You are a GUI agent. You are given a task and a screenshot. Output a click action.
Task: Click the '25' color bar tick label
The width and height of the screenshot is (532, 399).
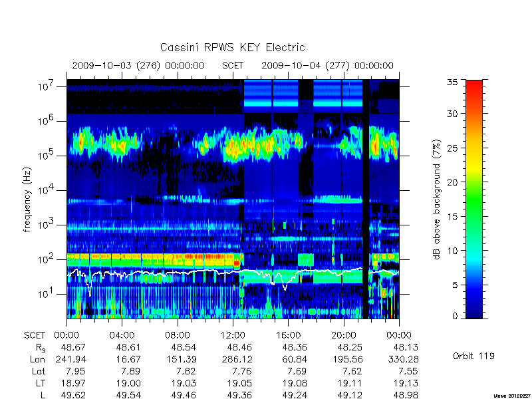point(452,148)
